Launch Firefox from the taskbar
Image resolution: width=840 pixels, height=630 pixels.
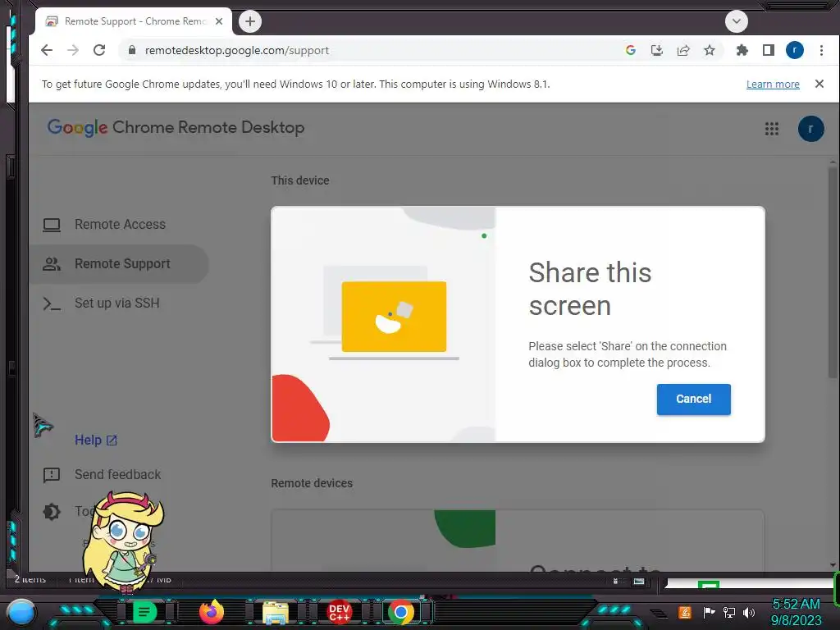coord(211,612)
